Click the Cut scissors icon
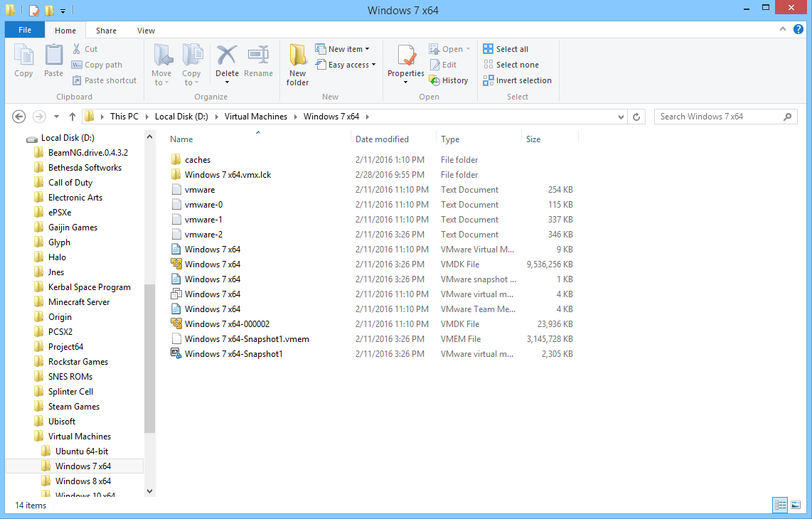This screenshot has width=812, height=519. (x=77, y=48)
